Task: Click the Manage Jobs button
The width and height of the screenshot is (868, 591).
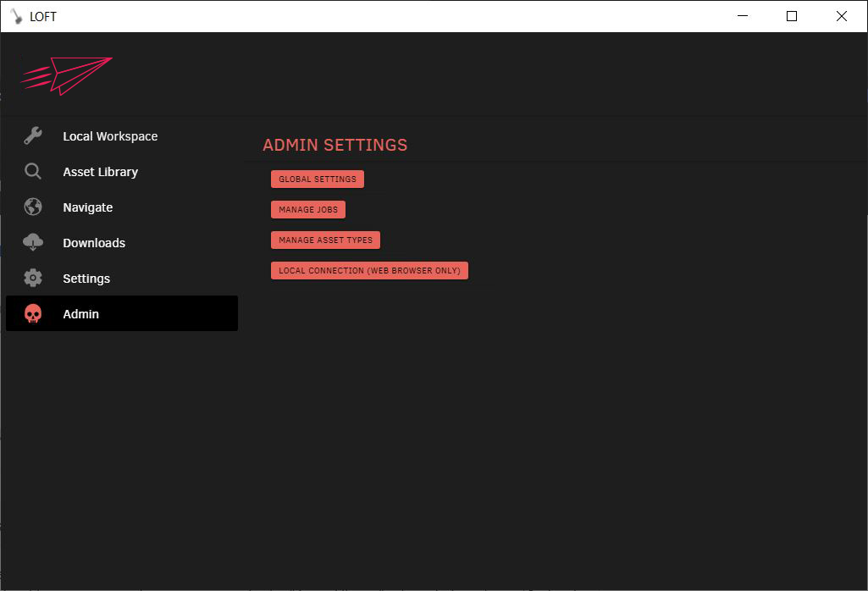Action: point(307,209)
